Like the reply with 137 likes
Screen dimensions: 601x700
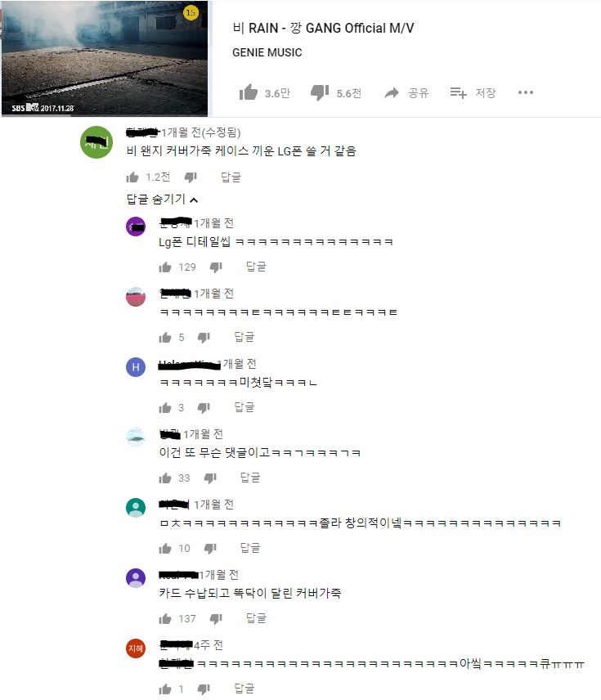(165, 618)
